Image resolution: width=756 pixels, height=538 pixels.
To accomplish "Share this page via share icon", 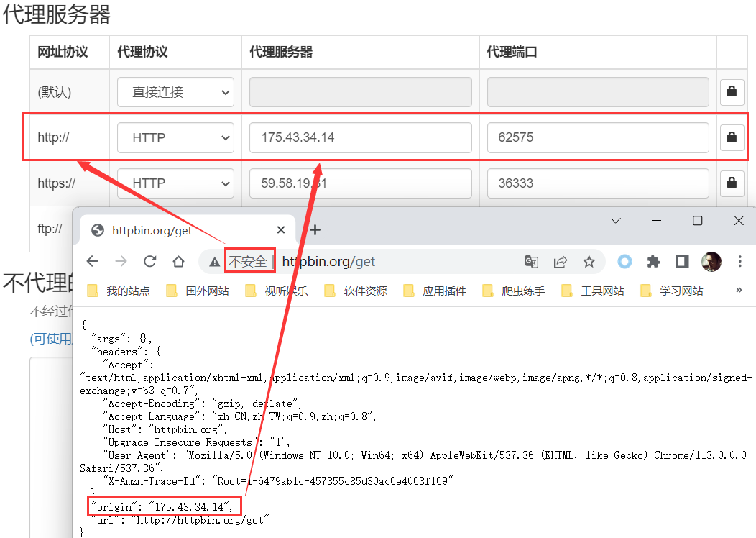I will (561, 262).
